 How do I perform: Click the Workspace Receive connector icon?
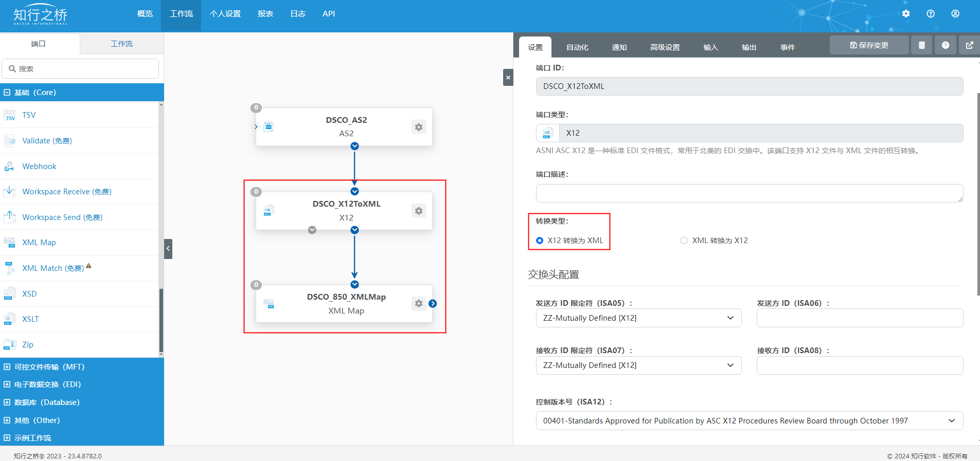click(x=10, y=192)
